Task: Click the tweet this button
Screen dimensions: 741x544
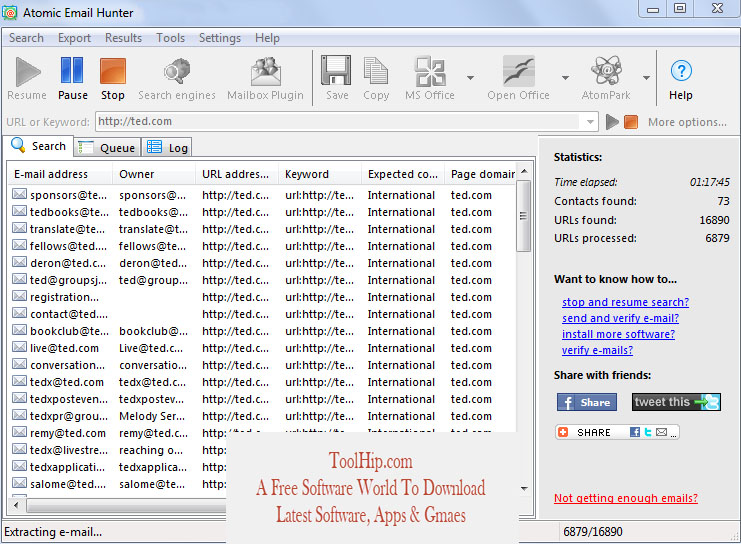Action: (x=676, y=402)
